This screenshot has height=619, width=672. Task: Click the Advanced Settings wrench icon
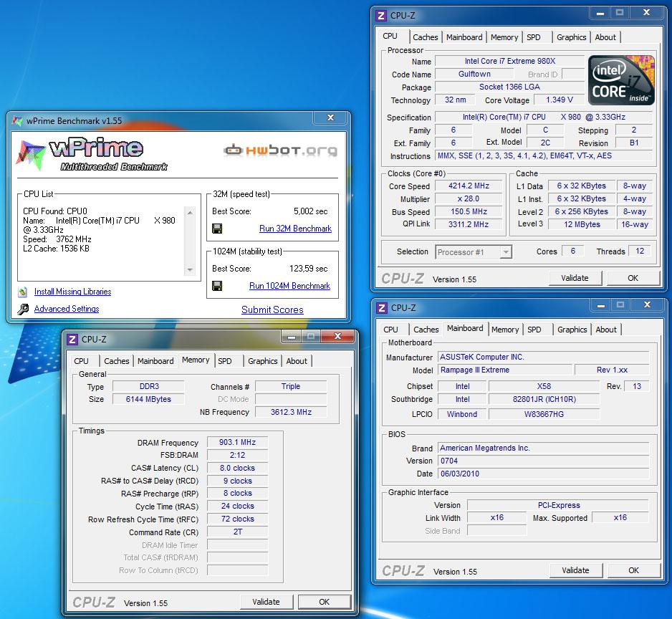pyautogui.click(x=23, y=309)
